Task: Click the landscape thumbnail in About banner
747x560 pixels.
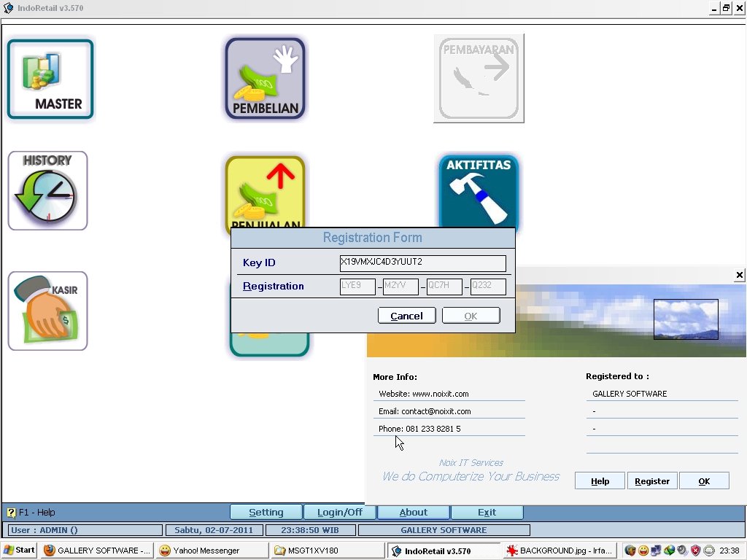Action: [686, 319]
